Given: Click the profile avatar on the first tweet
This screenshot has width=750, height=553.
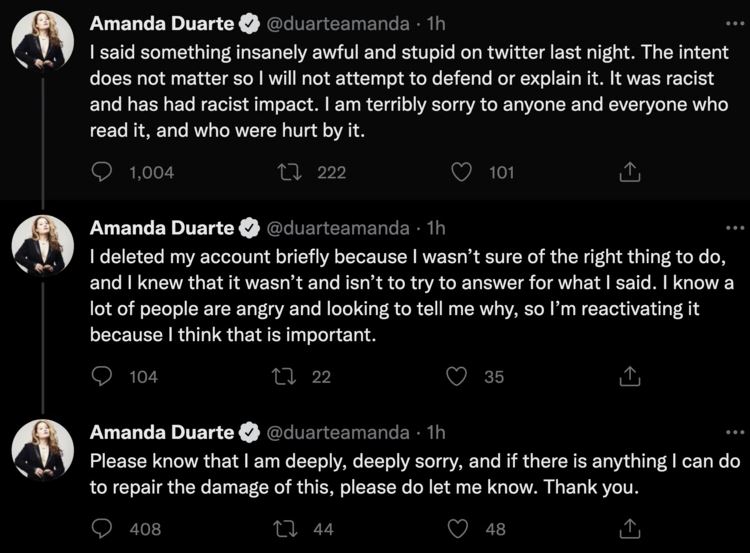Looking at the screenshot, I should coord(42,41).
